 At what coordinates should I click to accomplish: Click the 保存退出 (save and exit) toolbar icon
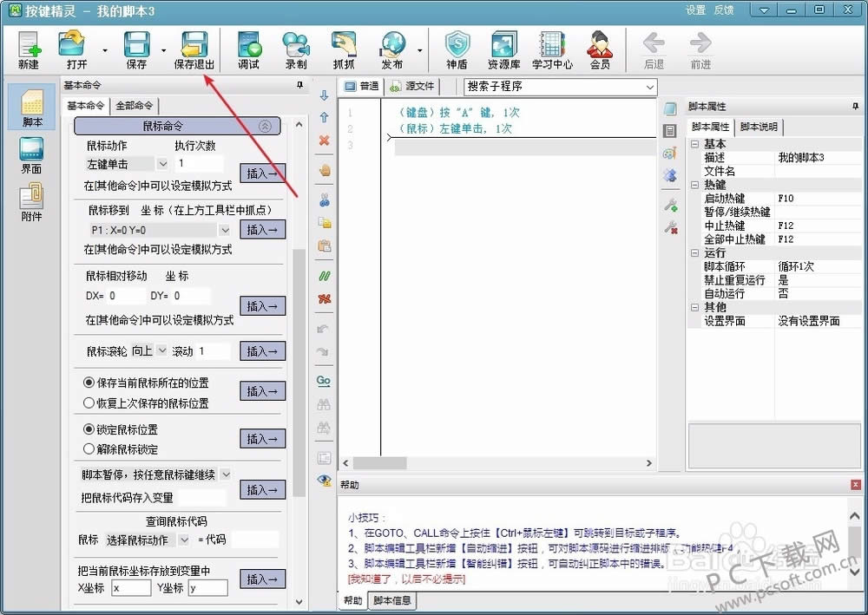[194, 49]
